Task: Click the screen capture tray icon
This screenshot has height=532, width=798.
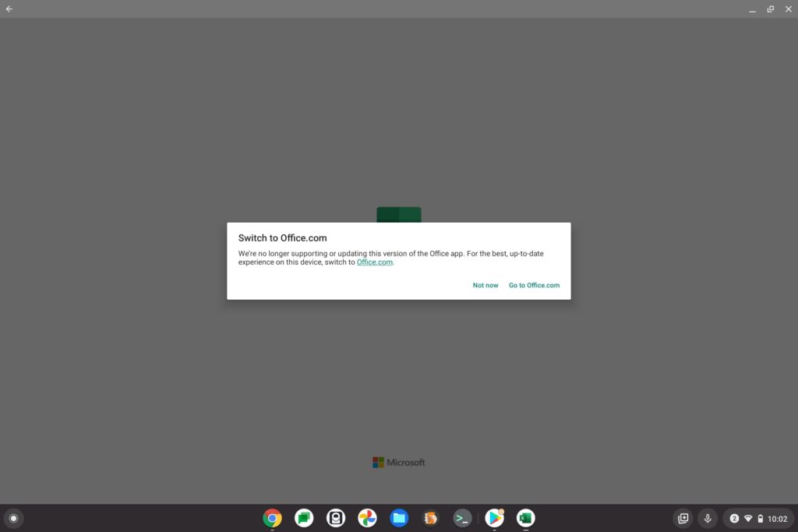Action: [x=683, y=518]
